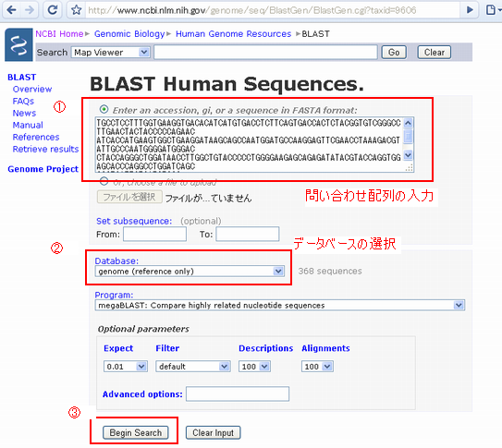This screenshot has width=502, height=448.
Task: Click the Clear button next to Go
Action: click(x=435, y=52)
